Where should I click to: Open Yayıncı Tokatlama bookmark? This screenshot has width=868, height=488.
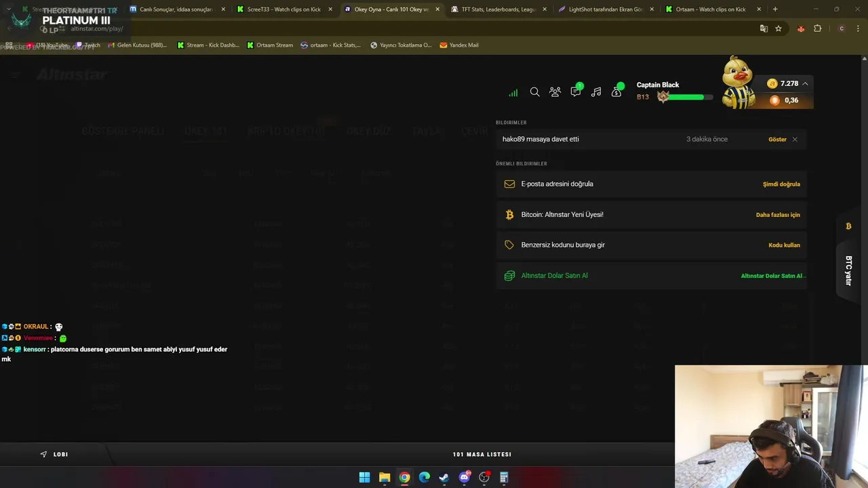point(401,45)
